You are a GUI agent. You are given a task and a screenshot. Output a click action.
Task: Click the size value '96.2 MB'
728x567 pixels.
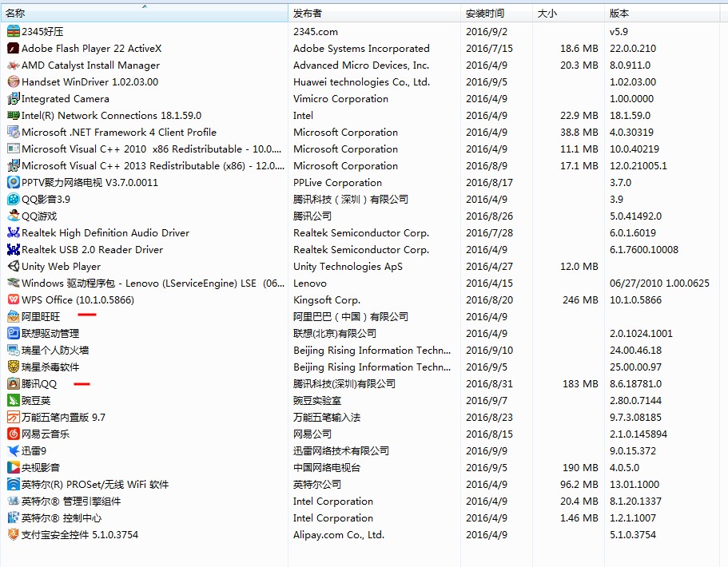(x=579, y=484)
